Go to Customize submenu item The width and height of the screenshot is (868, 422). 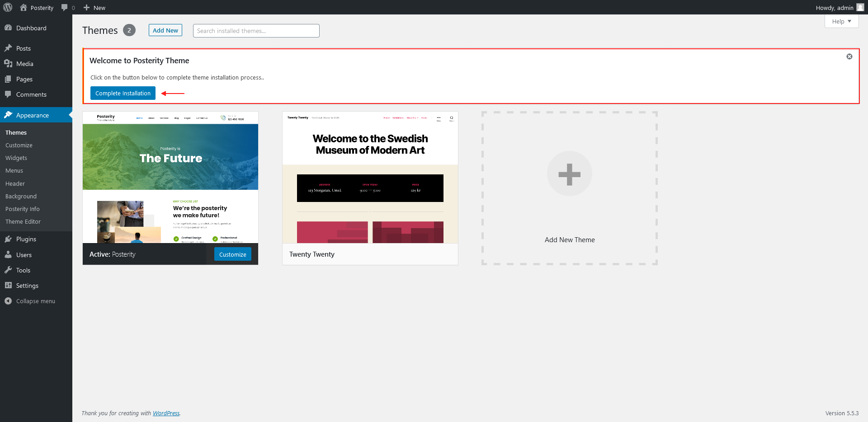click(x=19, y=145)
